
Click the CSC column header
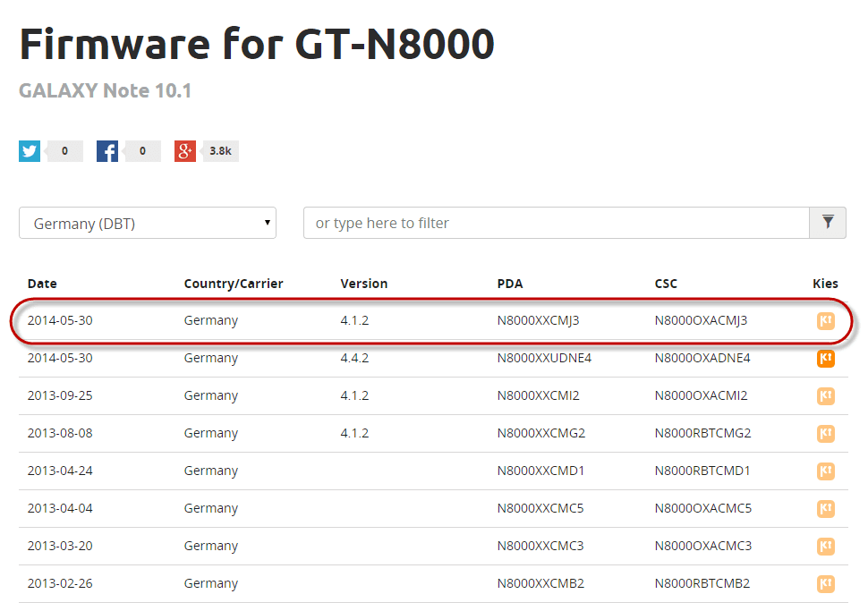click(666, 284)
